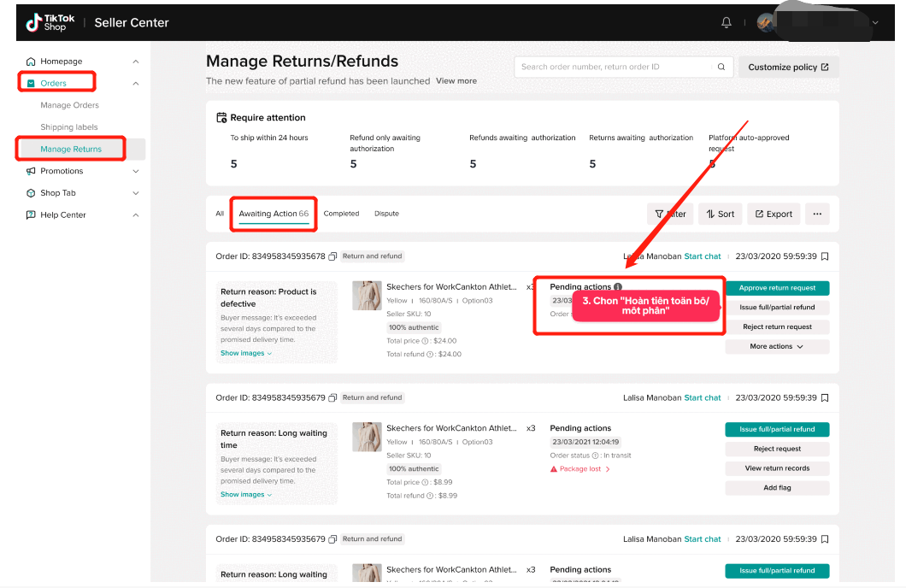The width and height of the screenshot is (906, 588).
Task: Click Start chat for first order
Action: tap(702, 256)
